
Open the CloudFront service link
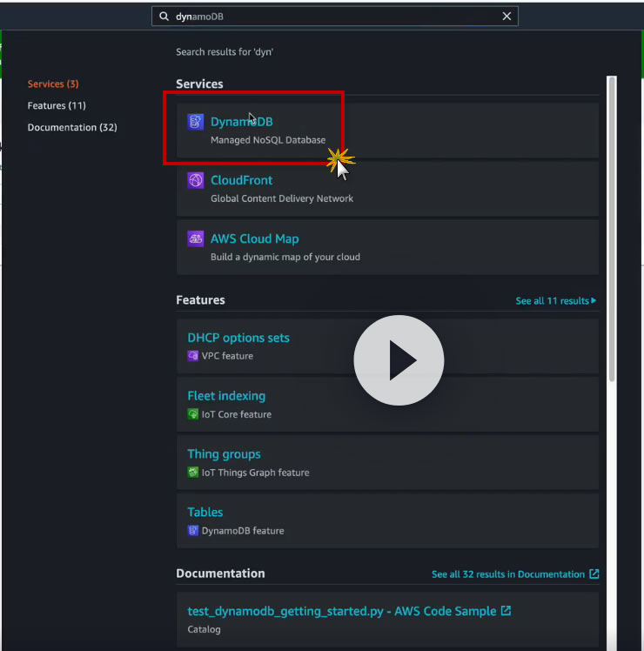[x=242, y=180]
